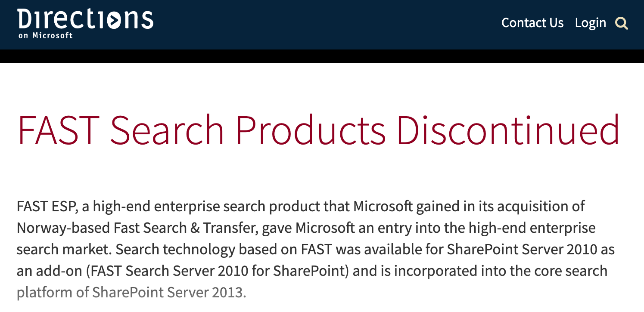
Task: Click the Directions wordmark to go home
Action: [x=85, y=19]
